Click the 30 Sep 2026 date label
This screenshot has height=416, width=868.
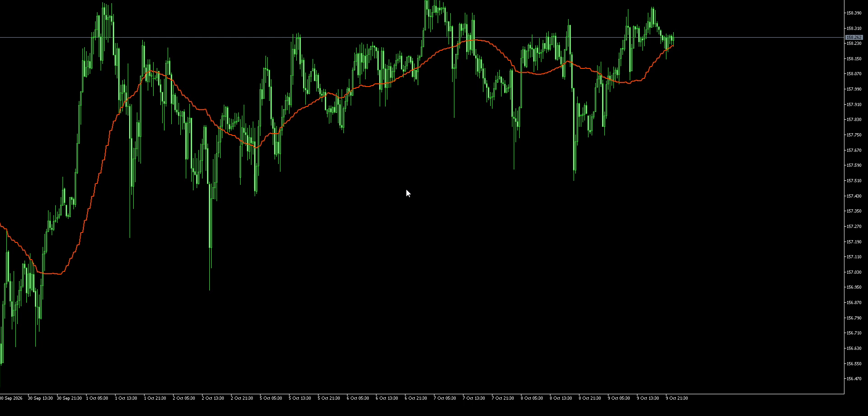(x=10, y=398)
